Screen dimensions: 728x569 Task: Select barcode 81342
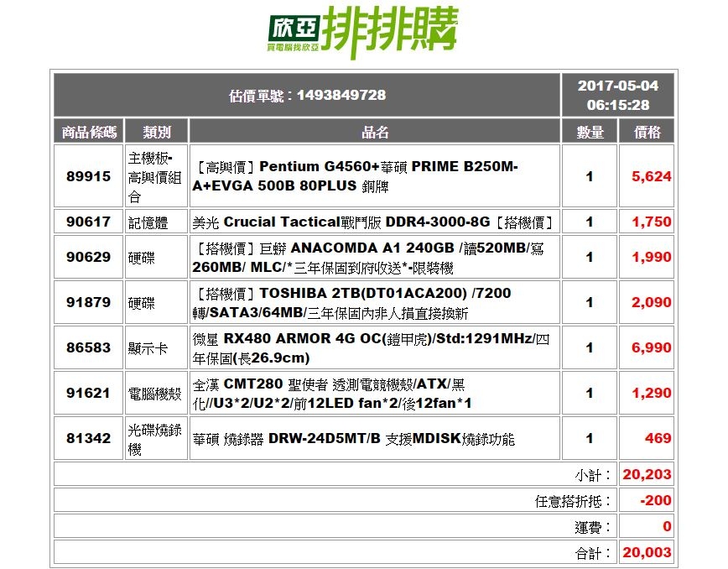tap(88, 438)
